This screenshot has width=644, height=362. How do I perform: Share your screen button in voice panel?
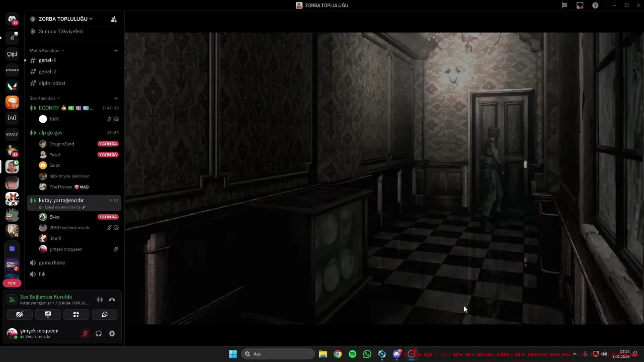click(x=48, y=314)
